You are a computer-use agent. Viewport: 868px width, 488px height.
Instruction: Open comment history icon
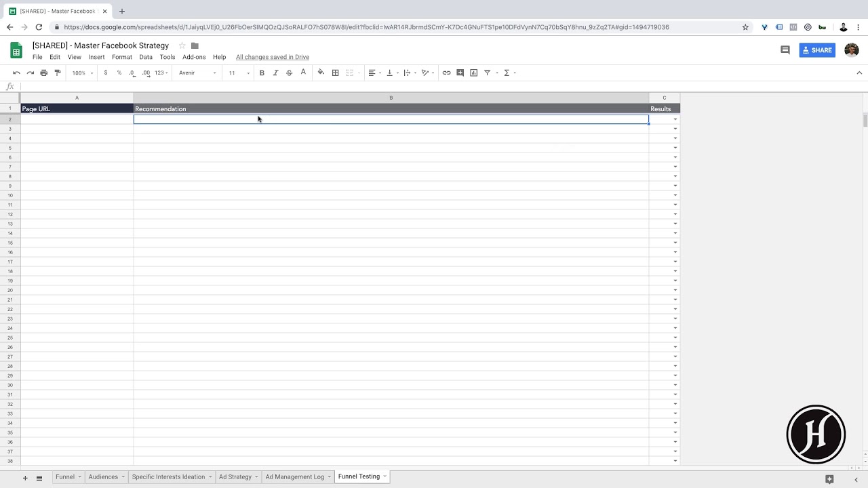coord(785,50)
